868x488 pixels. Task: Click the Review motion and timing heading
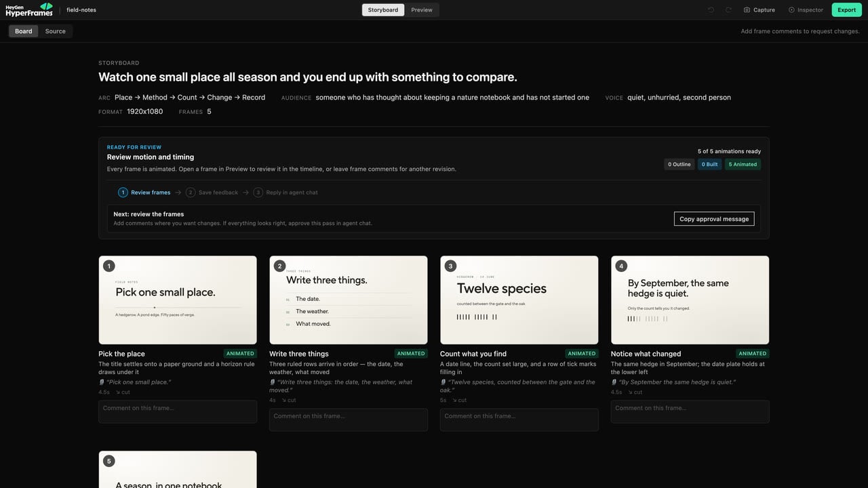pyautogui.click(x=151, y=157)
